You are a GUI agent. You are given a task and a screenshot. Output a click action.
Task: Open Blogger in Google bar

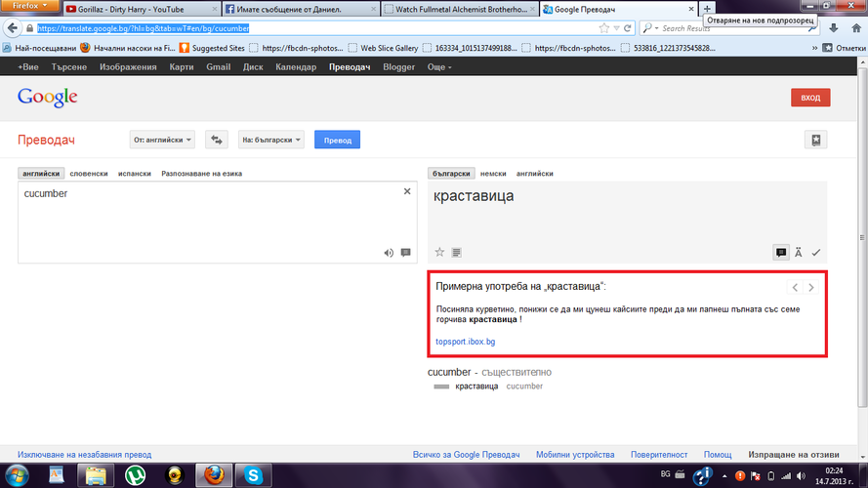398,67
